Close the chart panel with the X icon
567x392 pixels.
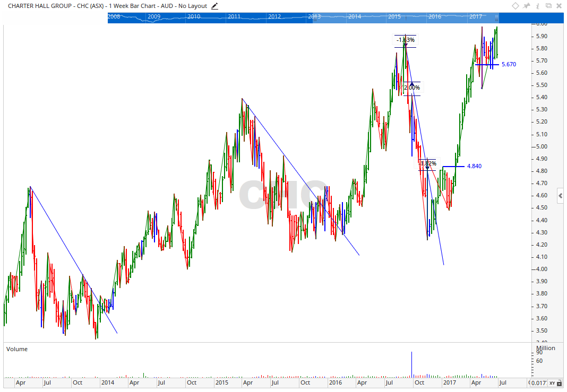pos(560,6)
